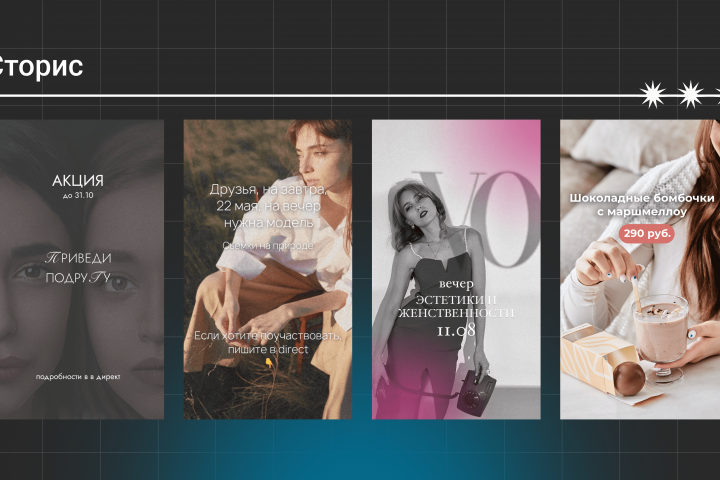Open the 'Шоколадные бомбочки' story card
The width and height of the screenshot is (720, 480).
[x=640, y=270]
